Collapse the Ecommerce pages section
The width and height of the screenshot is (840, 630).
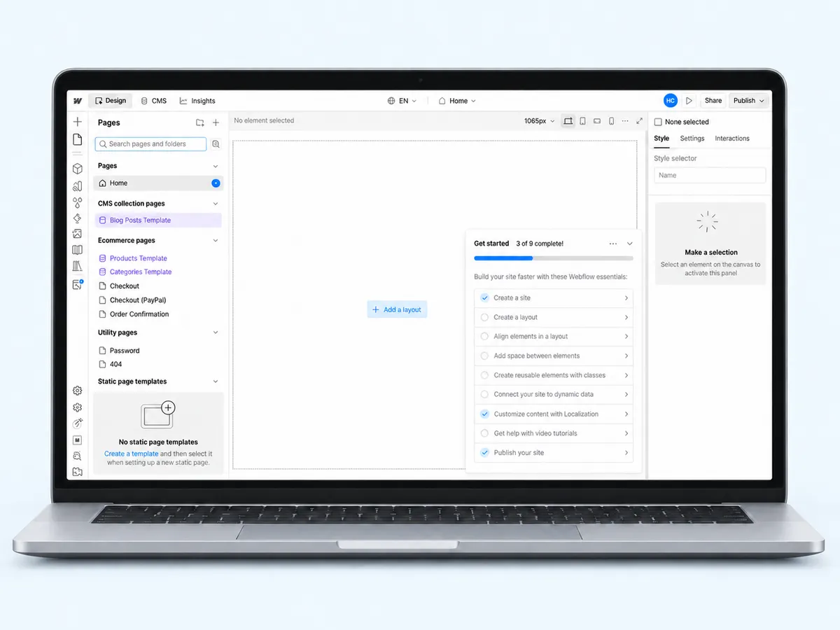pos(216,241)
